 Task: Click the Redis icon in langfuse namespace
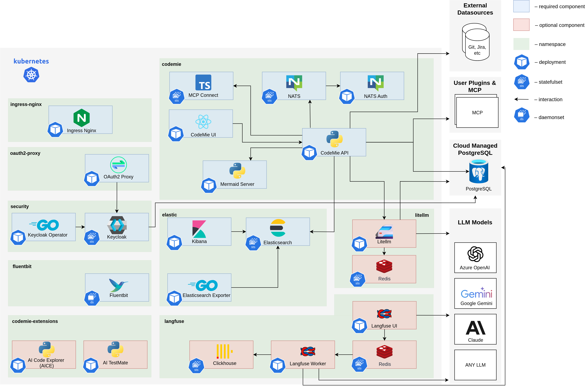pos(384,352)
